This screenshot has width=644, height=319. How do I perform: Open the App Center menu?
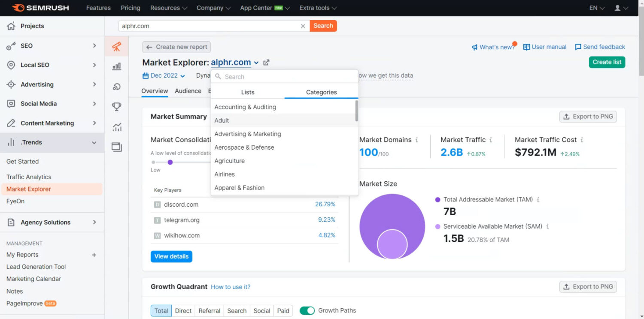coord(265,8)
